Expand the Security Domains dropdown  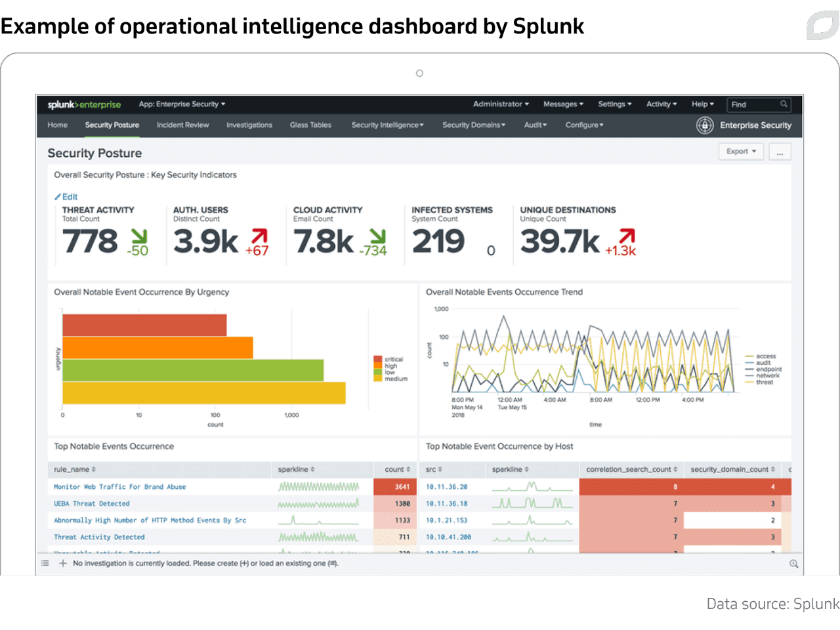coord(473,125)
